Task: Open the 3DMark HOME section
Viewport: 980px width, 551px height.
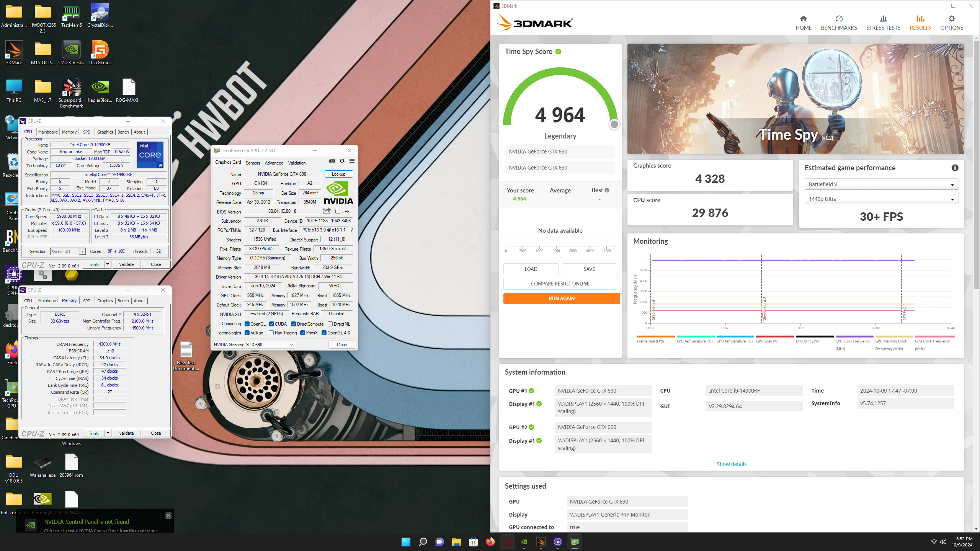Action: (803, 23)
